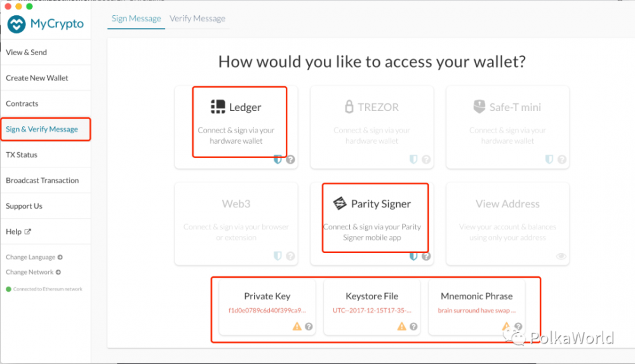Open View & Send in sidebar
Screen dimensions: 635x364
(27, 53)
